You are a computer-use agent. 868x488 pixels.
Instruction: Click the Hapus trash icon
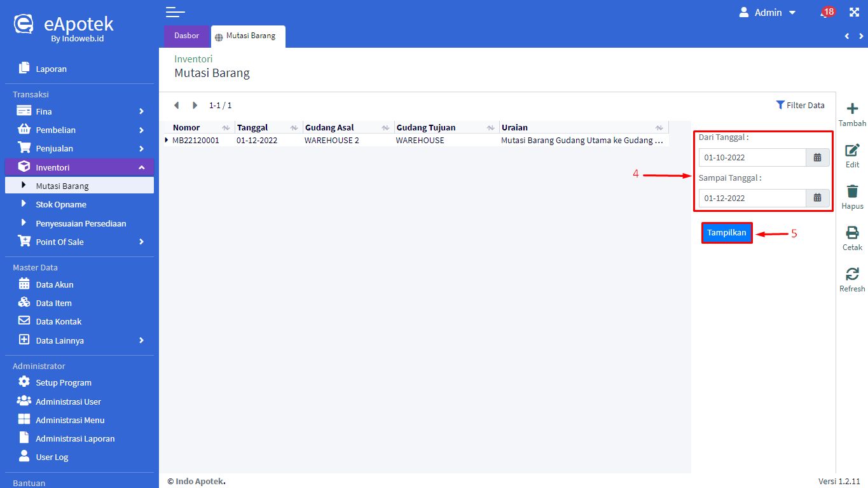(x=852, y=192)
